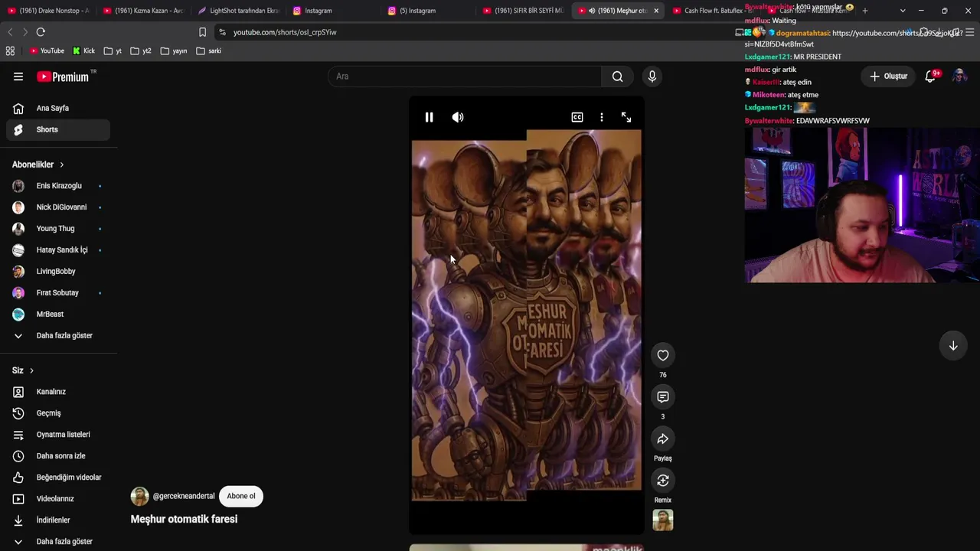Open the Enis Kirazoglu subscription
Viewport: 980px width, 551px height.
pyautogui.click(x=58, y=186)
